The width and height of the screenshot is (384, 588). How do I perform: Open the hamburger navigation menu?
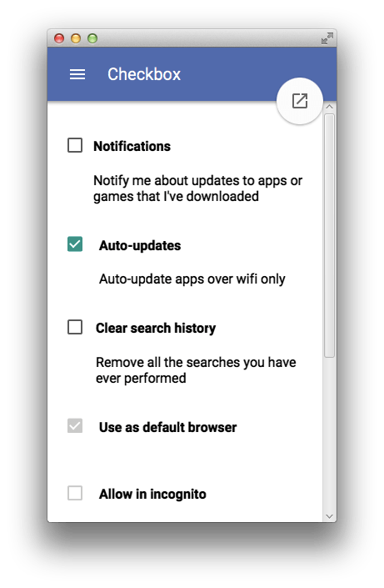pos(77,74)
